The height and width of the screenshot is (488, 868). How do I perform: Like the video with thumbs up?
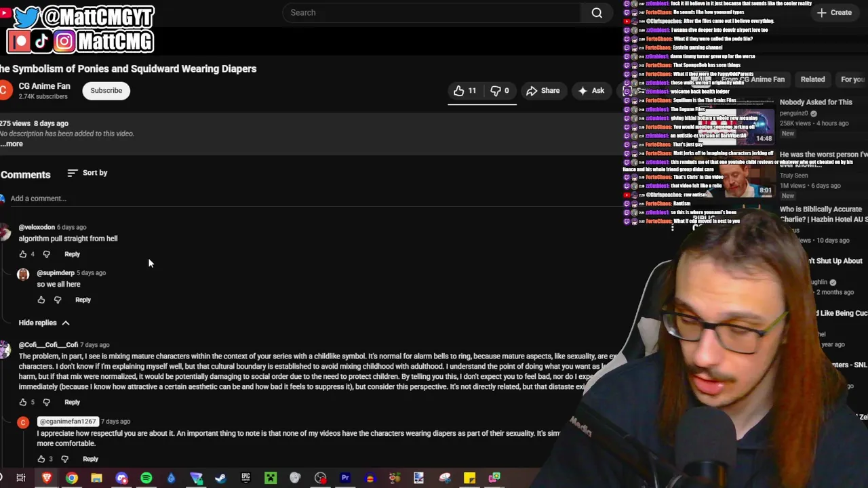tap(465, 91)
